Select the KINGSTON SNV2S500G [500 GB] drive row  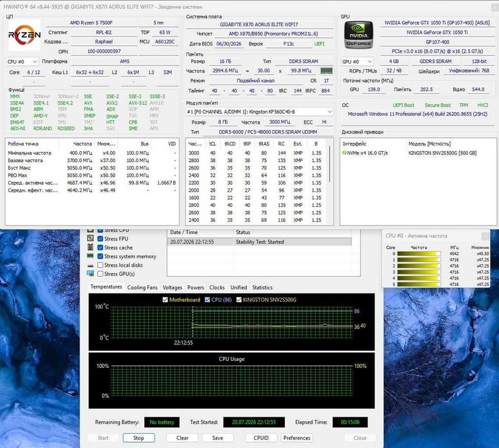(x=418, y=153)
